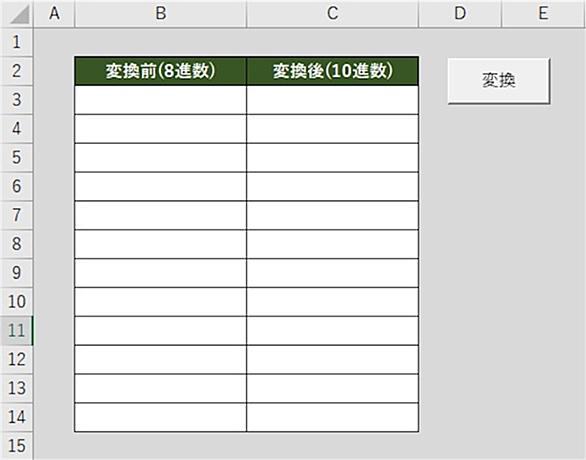Click the 変換後(10進数) header cell
This screenshot has width=586, height=460.
tap(333, 71)
